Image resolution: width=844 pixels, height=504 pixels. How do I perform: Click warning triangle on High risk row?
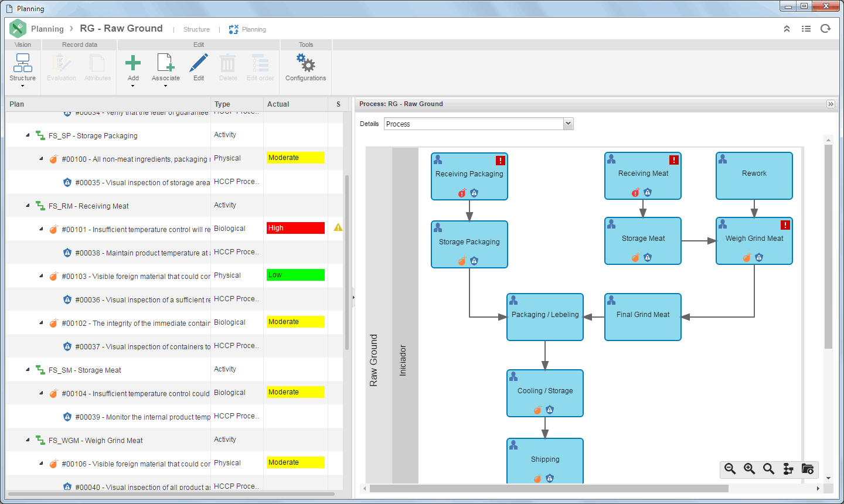tap(338, 227)
